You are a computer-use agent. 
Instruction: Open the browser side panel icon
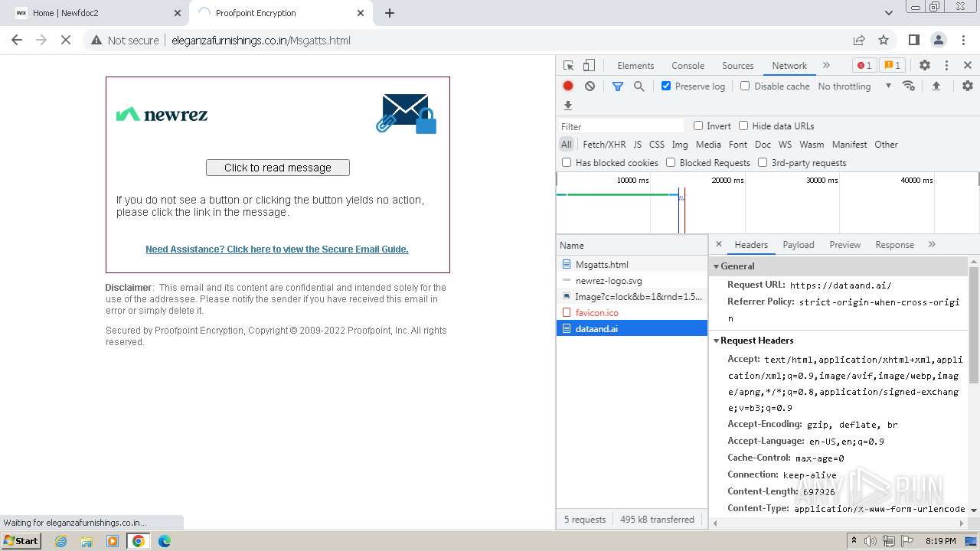click(913, 40)
